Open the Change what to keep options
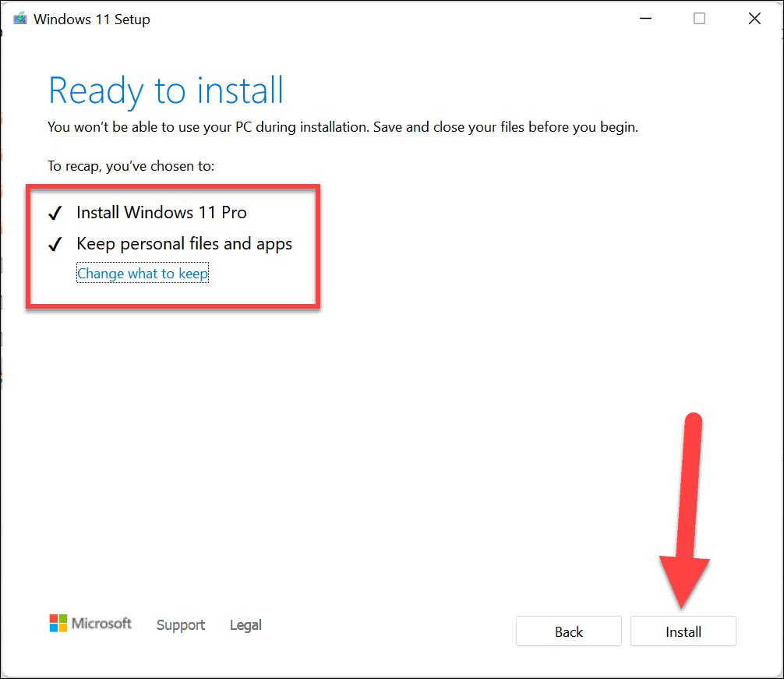This screenshot has height=679, width=784. tap(143, 273)
